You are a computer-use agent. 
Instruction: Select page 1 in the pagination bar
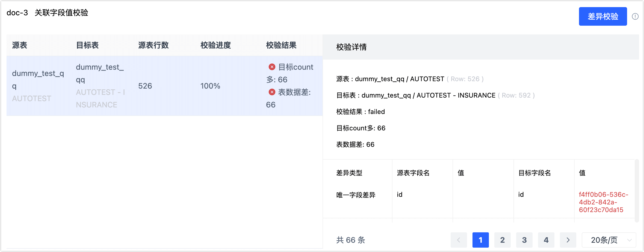point(481,240)
